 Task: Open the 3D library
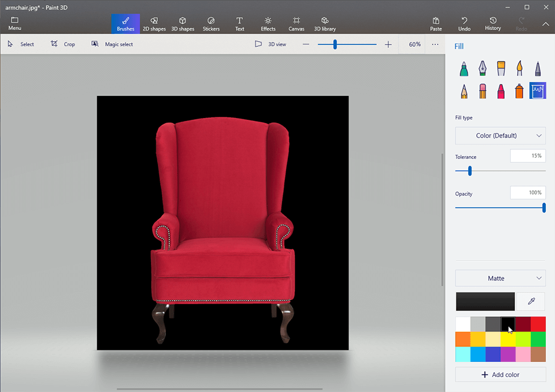pyautogui.click(x=324, y=24)
